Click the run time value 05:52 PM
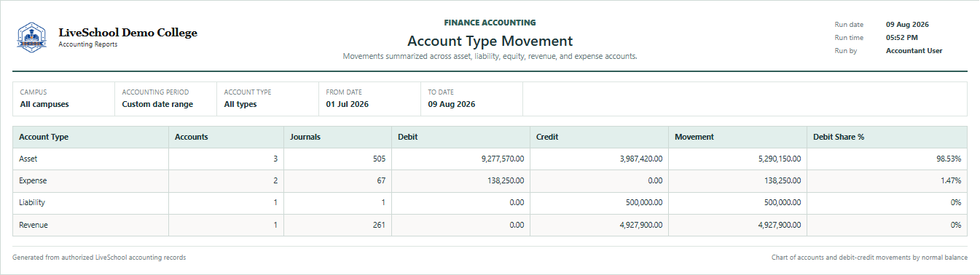This screenshot has width=980, height=275. click(x=902, y=38)
